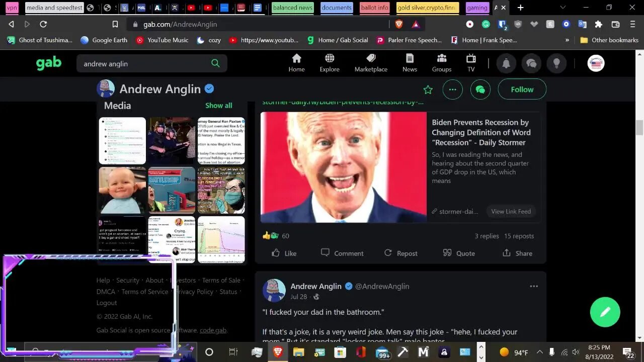
Task: Open the Home navigation item
Action: point(296,63)
